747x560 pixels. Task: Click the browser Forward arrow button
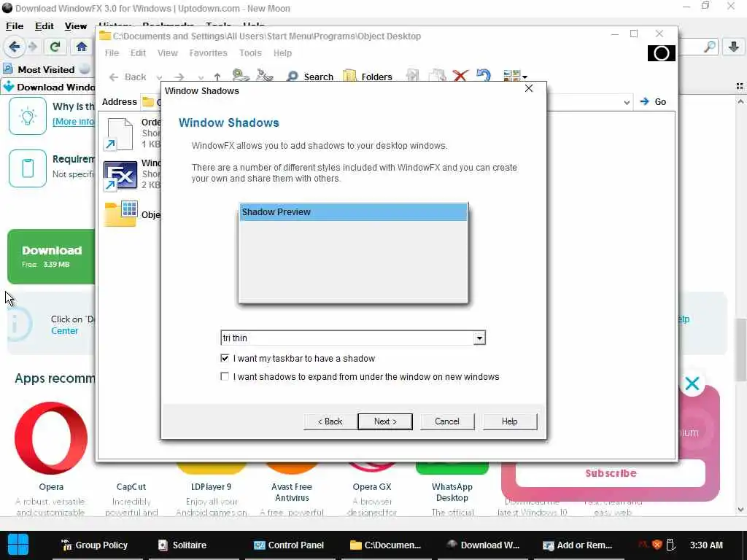coord(33,47)
